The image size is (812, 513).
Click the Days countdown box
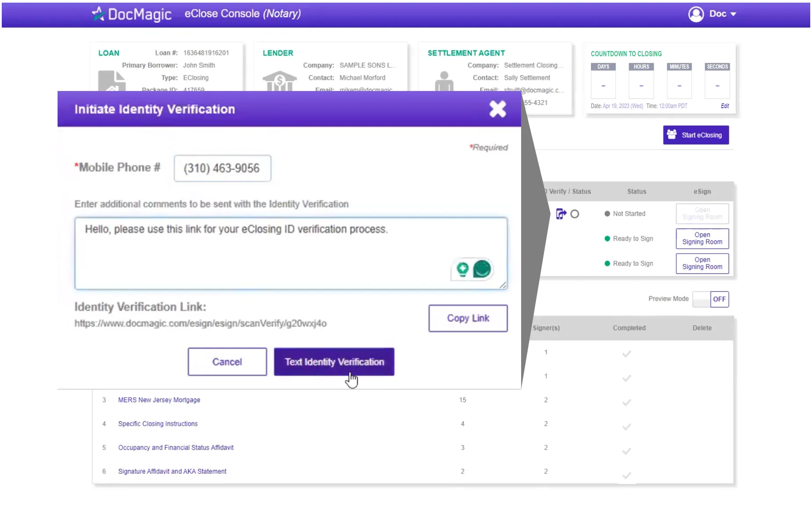603,81
